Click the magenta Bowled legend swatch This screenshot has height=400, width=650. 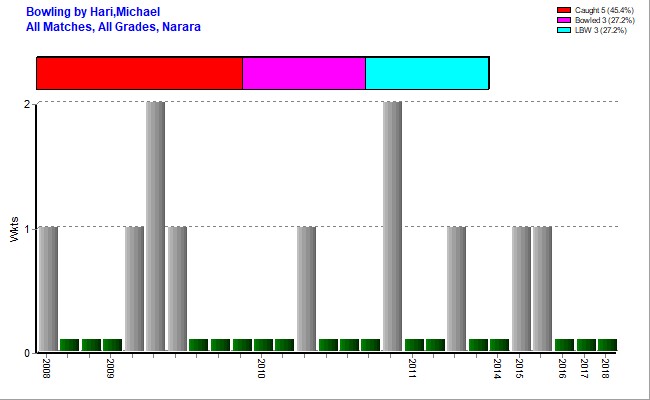(564, 20)
